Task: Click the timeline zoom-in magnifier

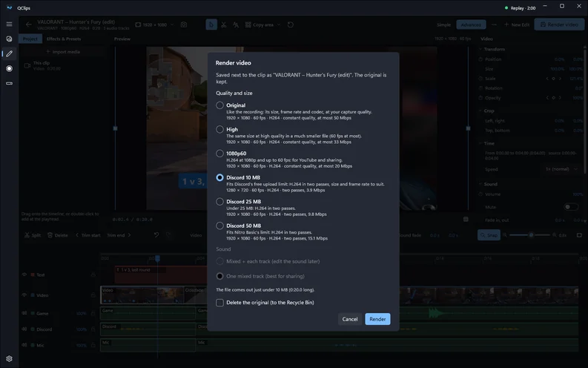Action: (x=555, y=235)
